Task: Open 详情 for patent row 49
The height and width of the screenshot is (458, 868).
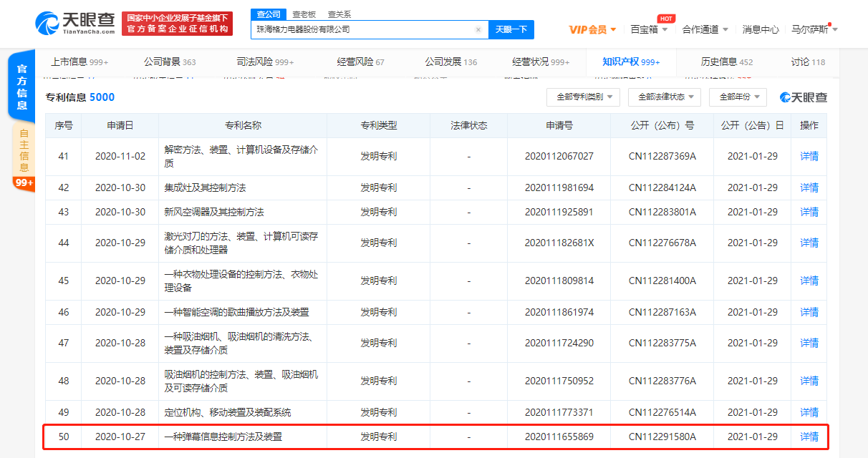Action: coord(809,412)
